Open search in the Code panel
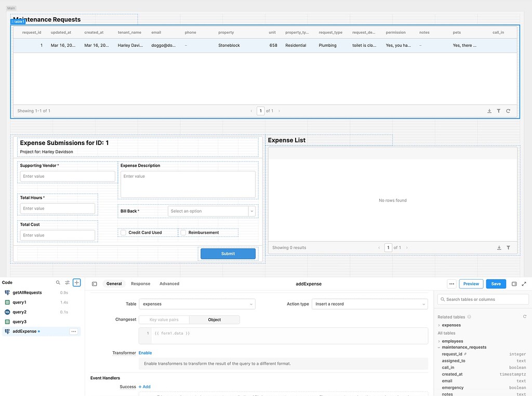This screenshot has width=532, height=396. tap(58, 283)
